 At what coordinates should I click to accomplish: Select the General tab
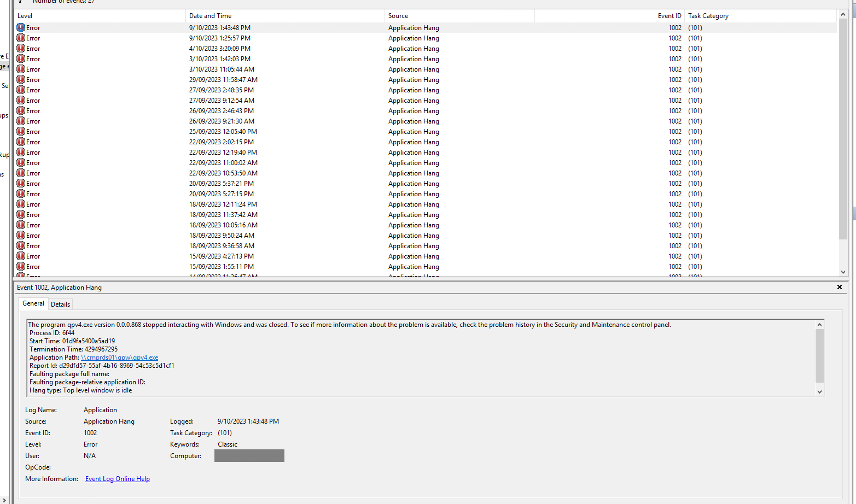coord(33,303)
